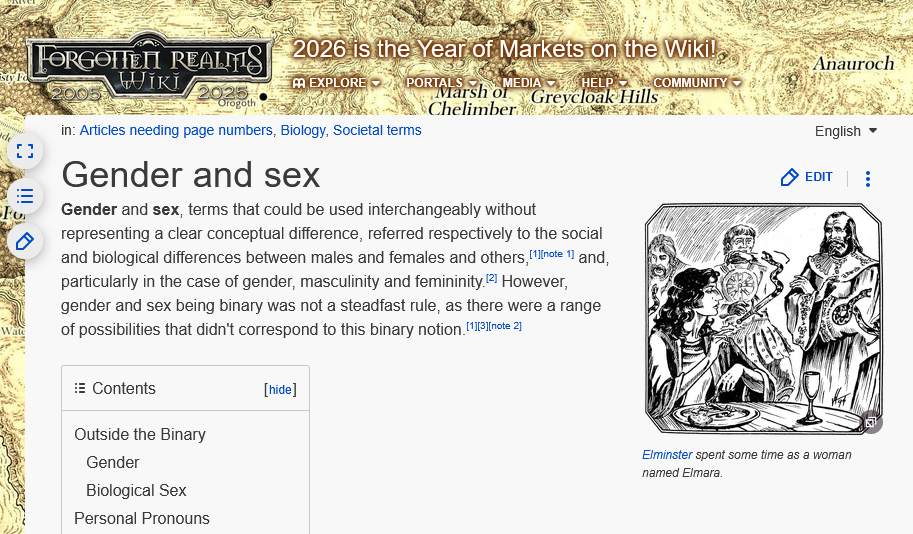This screenshot has height=534, width=913.
Task: Open the Biology category link
Action: point(302,130)
